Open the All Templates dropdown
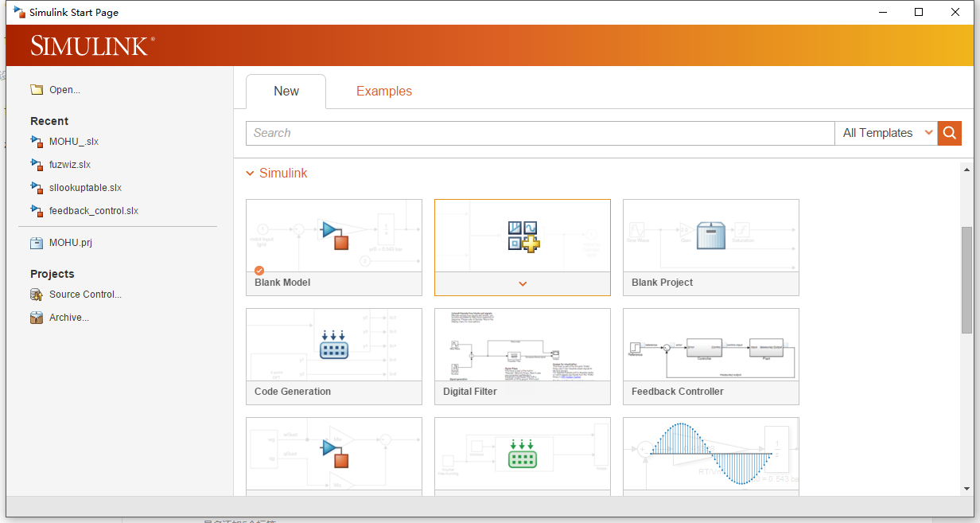This screenshot has height=523, width=980. (x=886, y=133)
